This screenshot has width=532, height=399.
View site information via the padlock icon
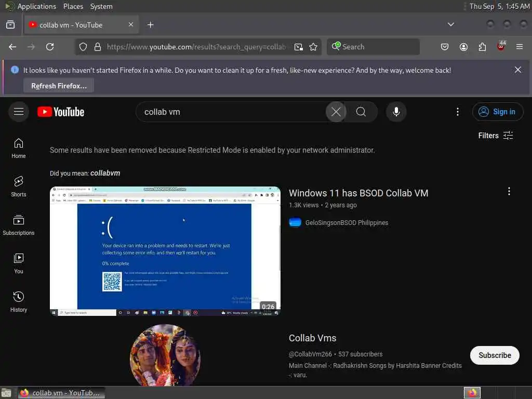tap(98, 47)
